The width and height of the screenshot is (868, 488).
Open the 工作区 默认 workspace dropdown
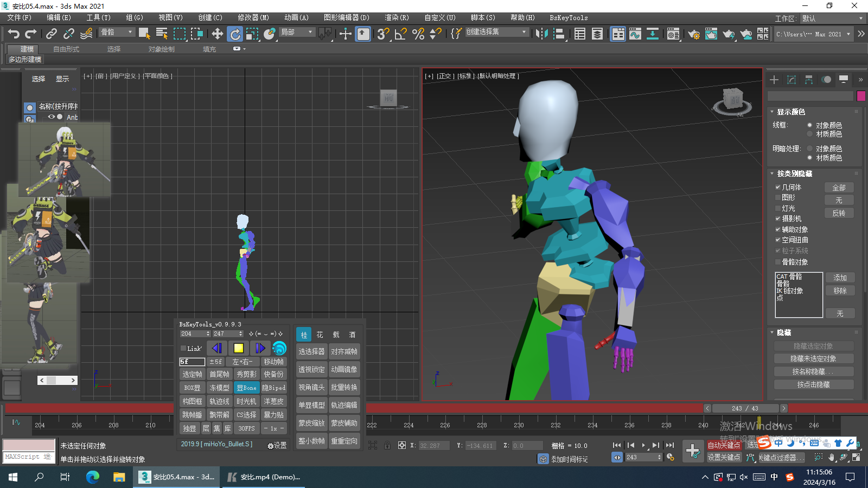[833, 18]
